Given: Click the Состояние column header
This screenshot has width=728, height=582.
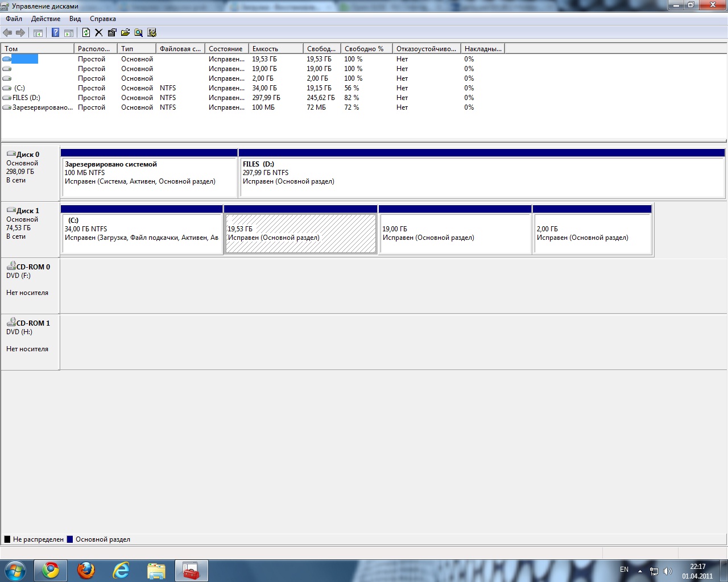Looking at the screenshot, I should click(x=227, y=49).
